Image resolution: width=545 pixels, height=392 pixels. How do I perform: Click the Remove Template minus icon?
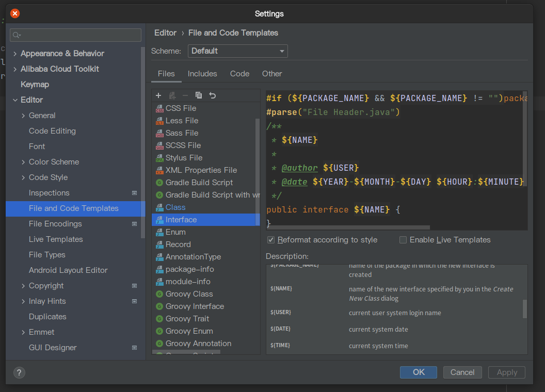point(185,95)
